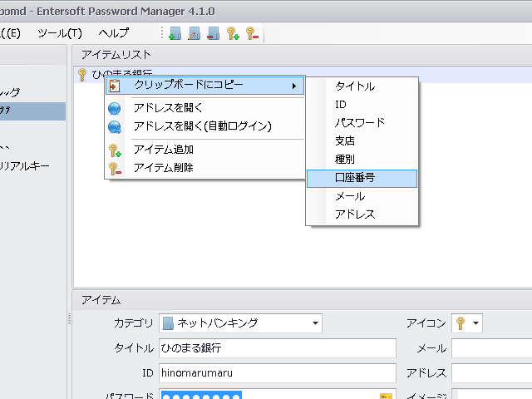Copy ID from the submenu
The height and width of the screenshot is (399, 532).
[362, 105]
